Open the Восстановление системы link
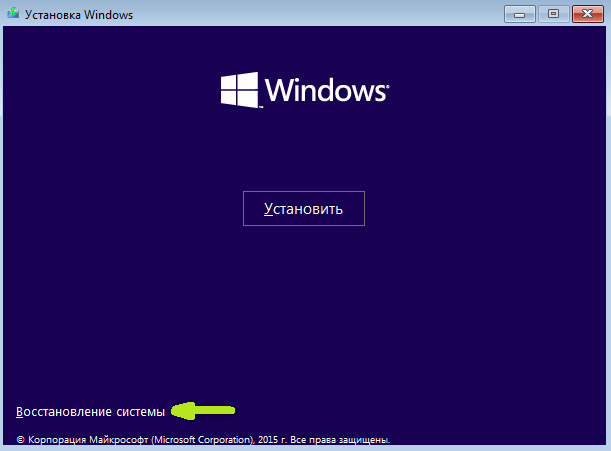 coord(90,412)
